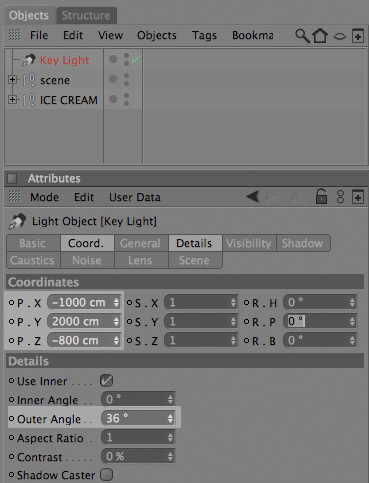The height and width of the screenshot is (483, 369).
Task: Click the Contrast field showing 0 %
Action: tap(138, 456)
